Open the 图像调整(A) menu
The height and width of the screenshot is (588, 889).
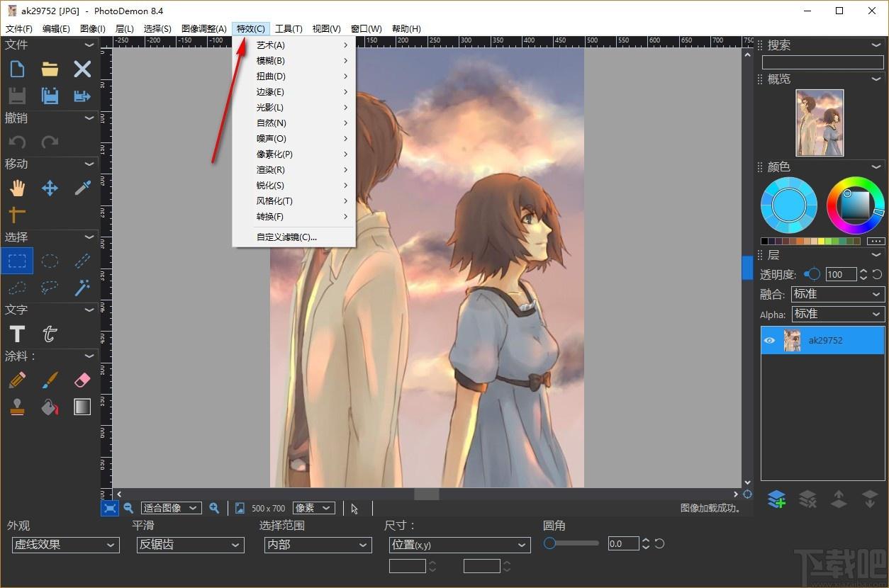point(204,29)
